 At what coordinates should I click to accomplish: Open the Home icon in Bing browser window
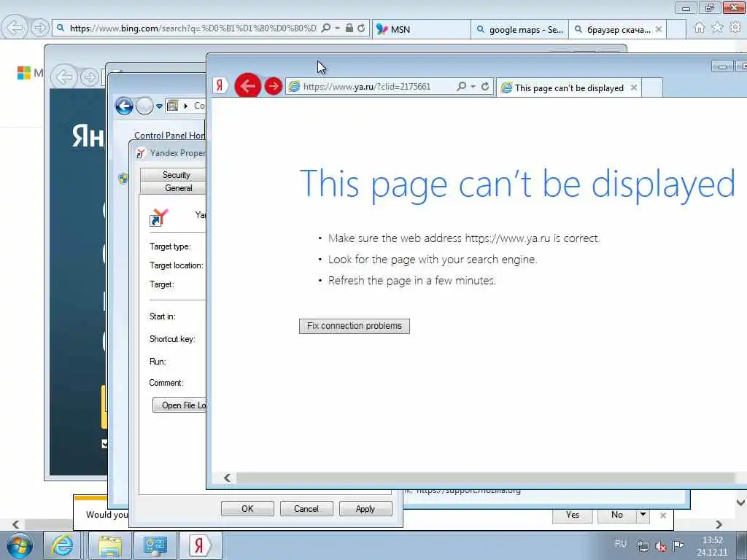pyautogui.click(x=699, y=28)
